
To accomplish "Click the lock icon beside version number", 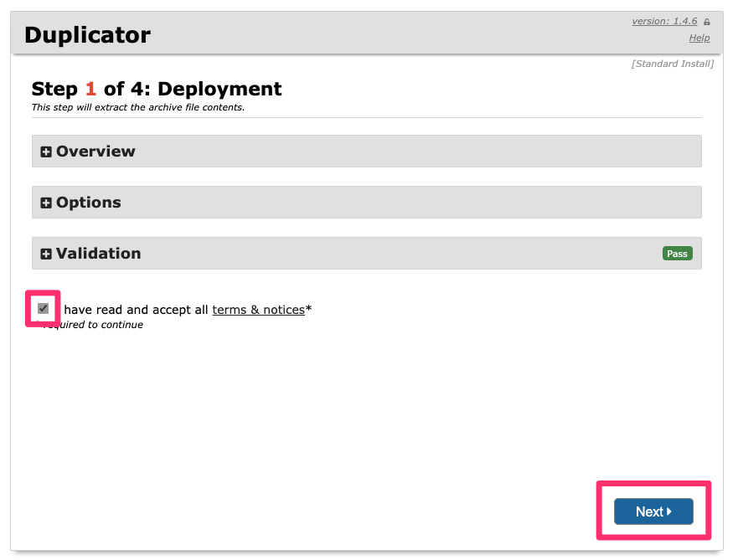I will click(x=707, y=22).
